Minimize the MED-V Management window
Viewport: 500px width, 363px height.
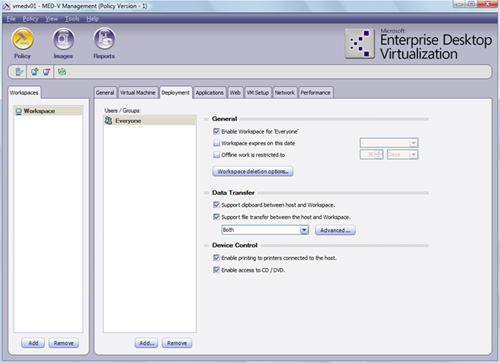point(459,4)
